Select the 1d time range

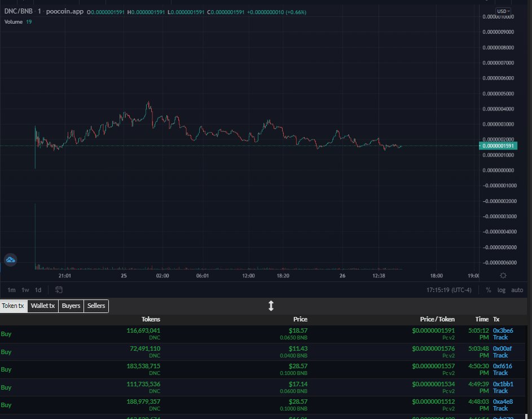tap(38, 290)
